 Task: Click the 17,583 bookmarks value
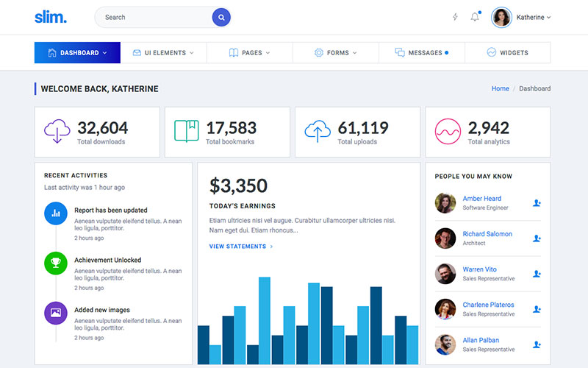click(x=232, y=128)
